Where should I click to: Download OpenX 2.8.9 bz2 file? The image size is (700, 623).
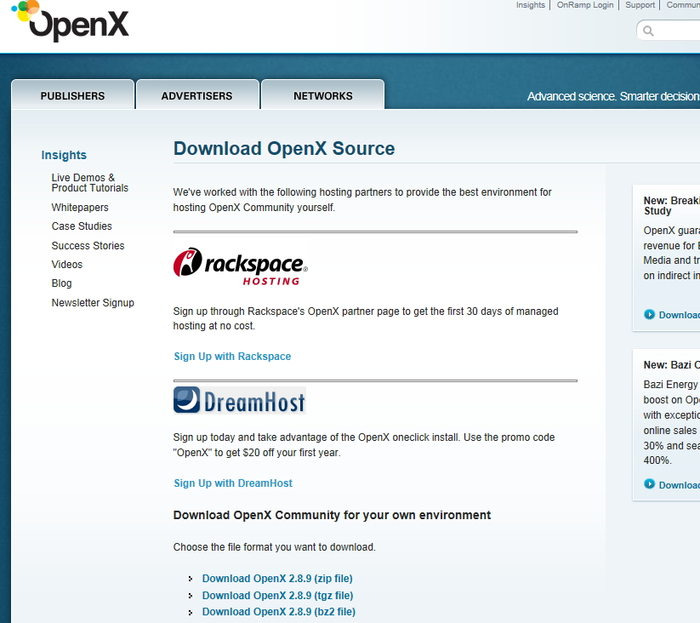[279, 611]
